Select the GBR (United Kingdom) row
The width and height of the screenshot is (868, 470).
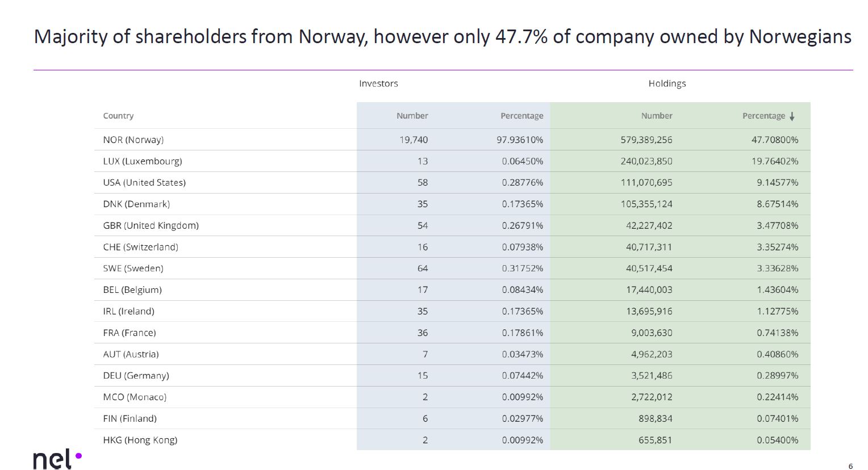151,226
